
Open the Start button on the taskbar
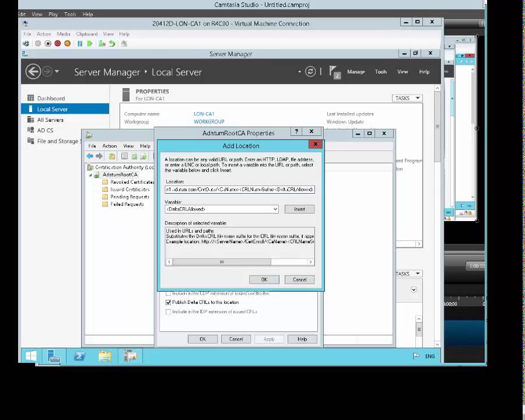[x=31, y=356]
